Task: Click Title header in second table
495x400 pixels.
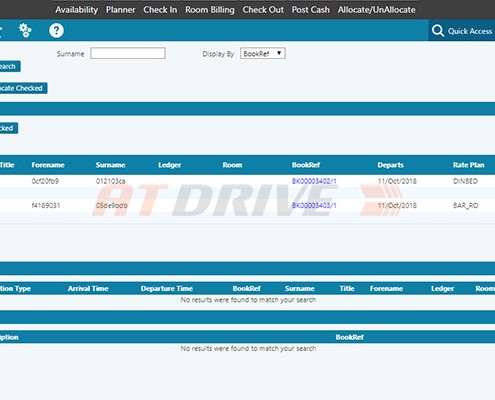Action: 347,289
